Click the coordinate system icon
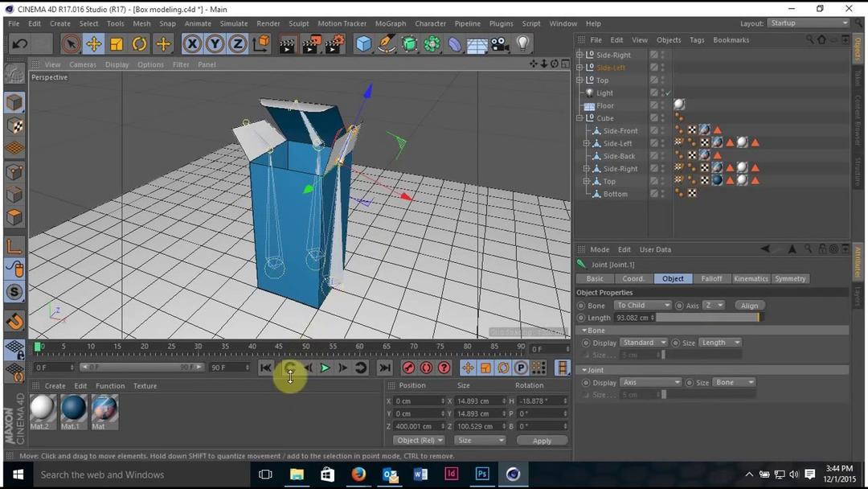 pos(261,43)
